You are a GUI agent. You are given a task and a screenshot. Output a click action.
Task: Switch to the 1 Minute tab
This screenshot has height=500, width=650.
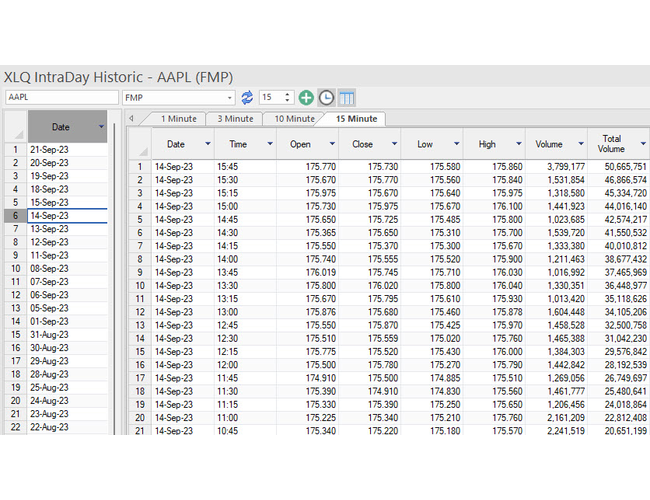179,119
